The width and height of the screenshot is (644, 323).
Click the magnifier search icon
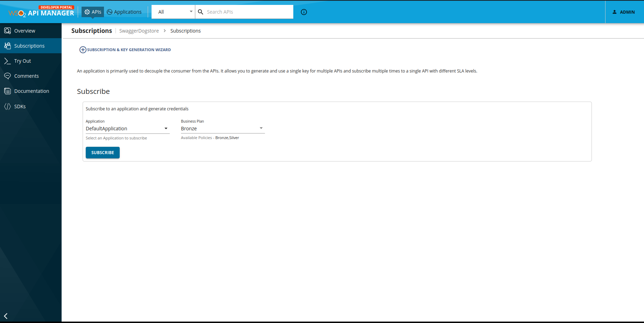[201, 12]
